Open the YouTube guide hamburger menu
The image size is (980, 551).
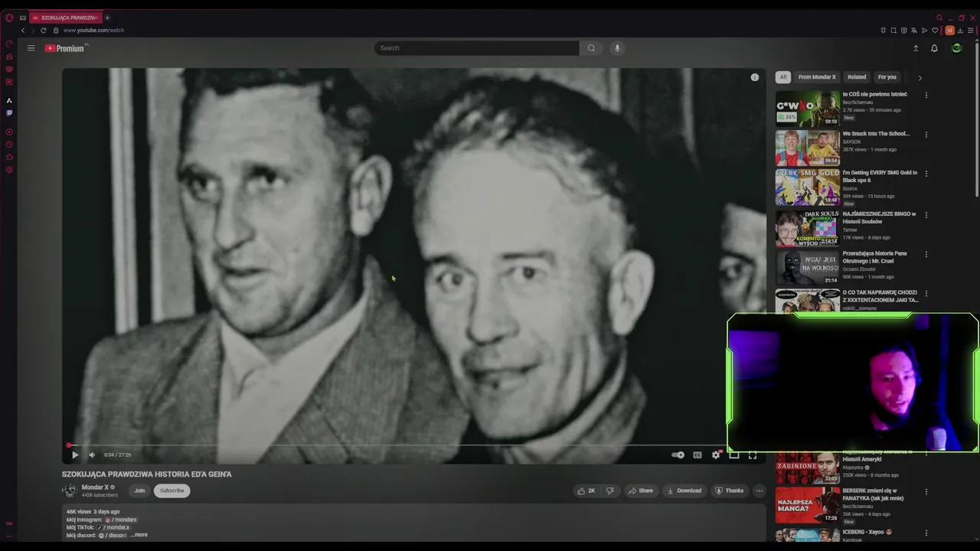click(x=31, y=48)
